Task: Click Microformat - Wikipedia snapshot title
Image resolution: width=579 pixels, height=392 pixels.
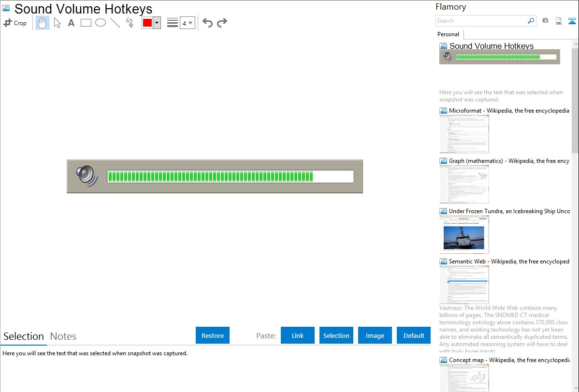Action: 509,111
